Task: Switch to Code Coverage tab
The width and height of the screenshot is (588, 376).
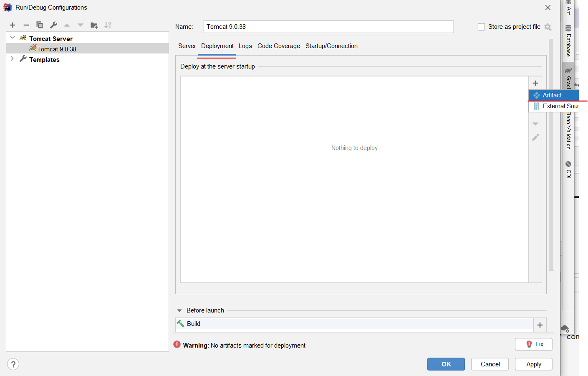Action: (x=279, y=46)
